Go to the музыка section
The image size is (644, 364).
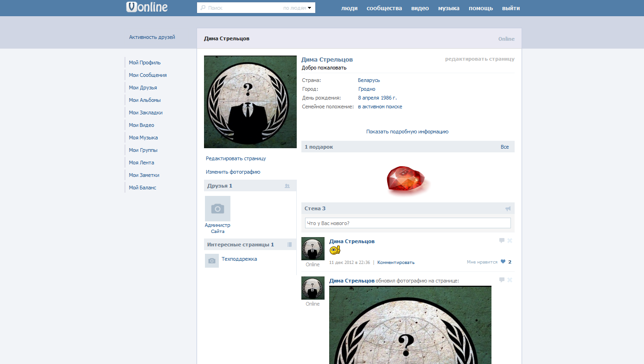coord(449,8)
